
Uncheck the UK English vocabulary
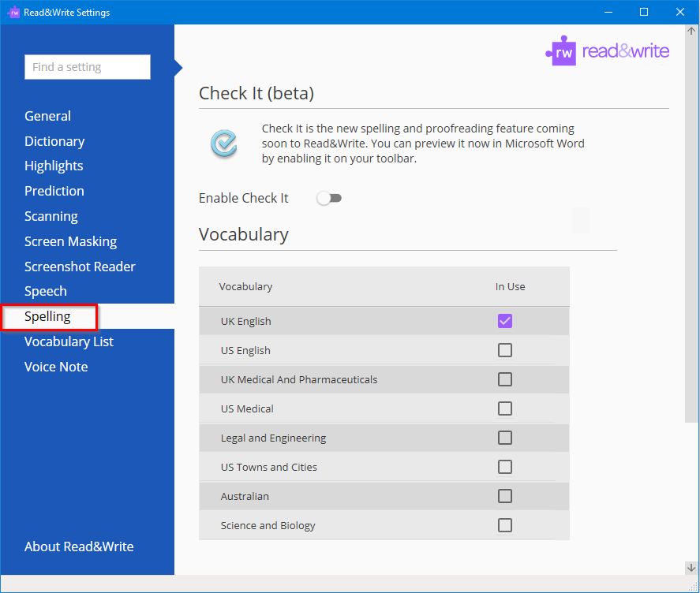tap(505, 321)
